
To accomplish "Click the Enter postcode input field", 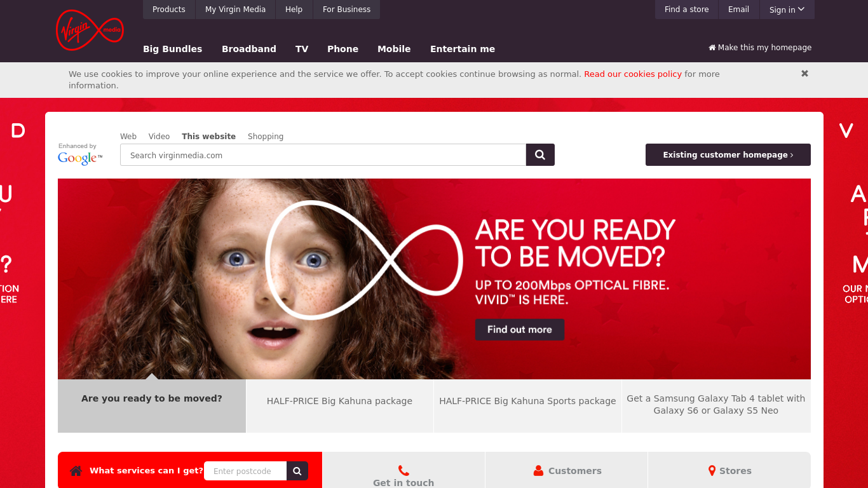I will [x=245, y=471].
